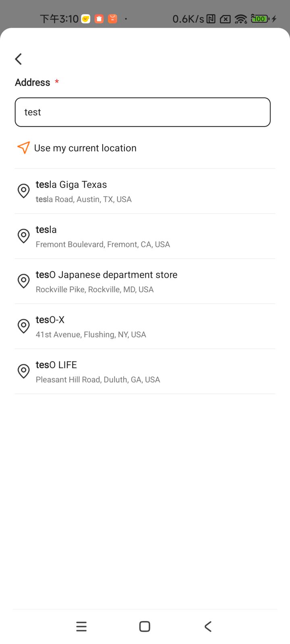Tap the pin icon beside Tesla Giga Texas
290x644 pixels.
(24, 191)
